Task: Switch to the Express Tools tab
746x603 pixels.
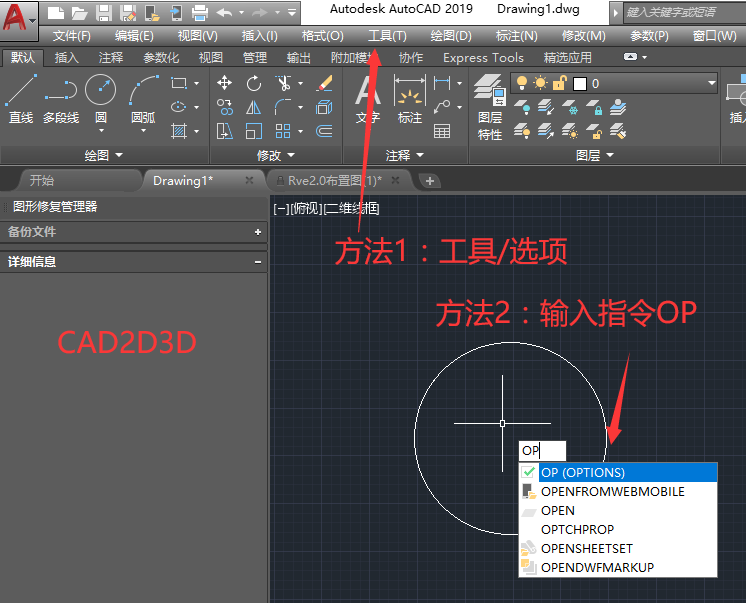Action: point(483,58)
